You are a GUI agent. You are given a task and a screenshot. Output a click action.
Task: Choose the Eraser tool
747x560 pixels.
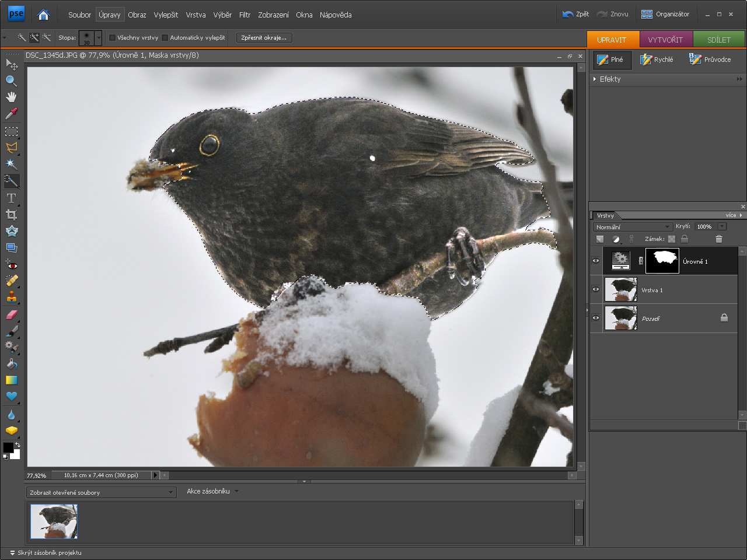11,315
